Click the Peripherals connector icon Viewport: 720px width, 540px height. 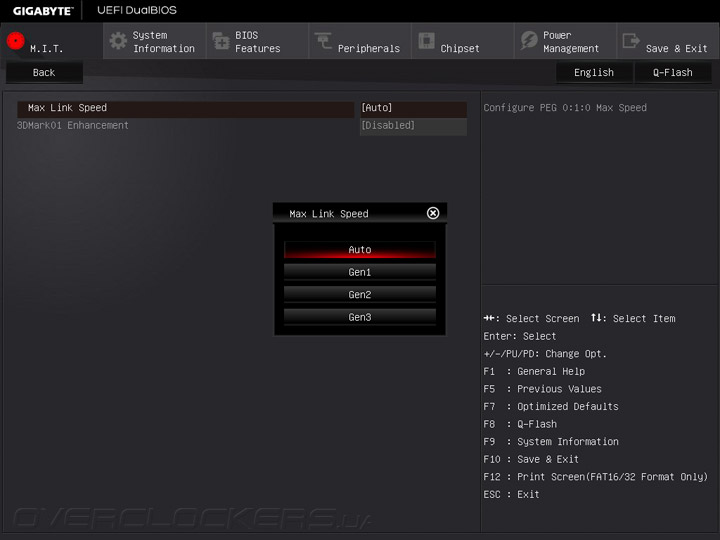[323, 41]
